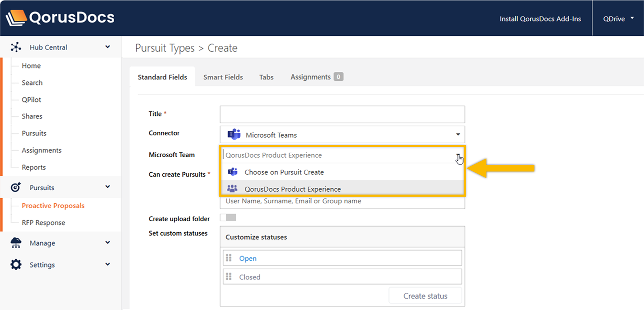Select Choose on Pursuit Create option
This screenshot has width=644, height=310.
(x=284, y=172)
